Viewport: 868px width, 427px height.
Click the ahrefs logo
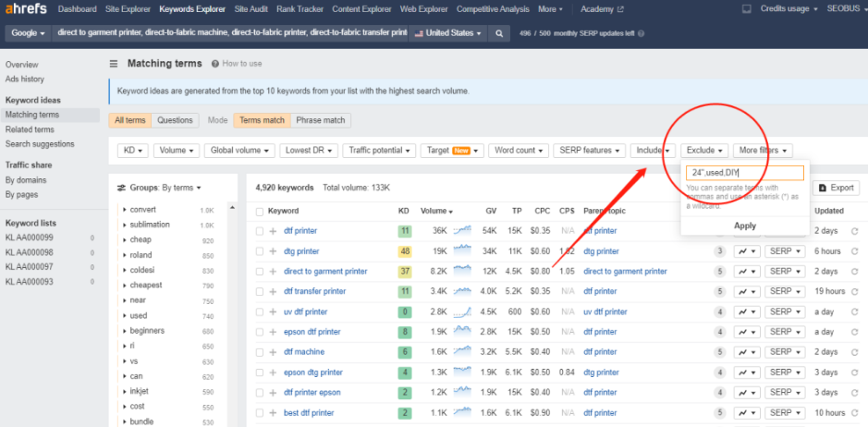point(26,9)
